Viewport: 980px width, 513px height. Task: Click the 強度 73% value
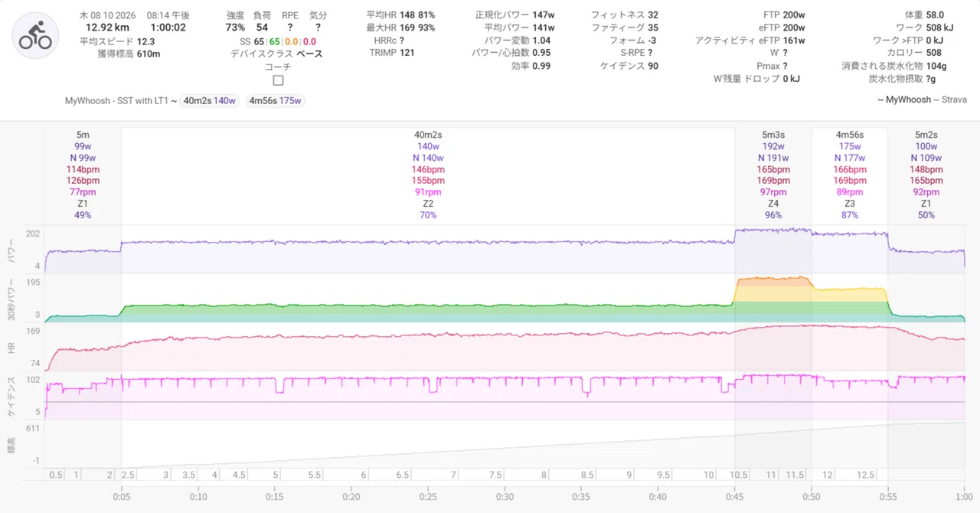coord(236,28)
